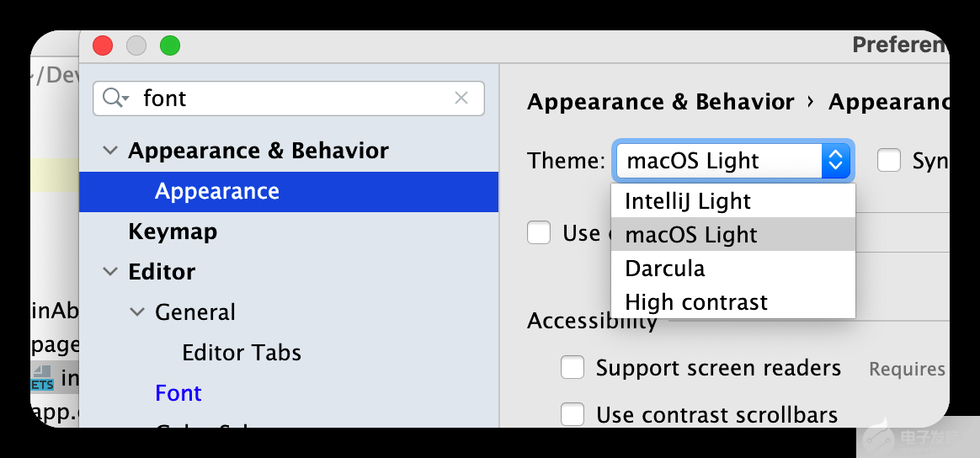Collapse the Editor tree section
Screen dimensions: 980x458
tap(110, 272)
